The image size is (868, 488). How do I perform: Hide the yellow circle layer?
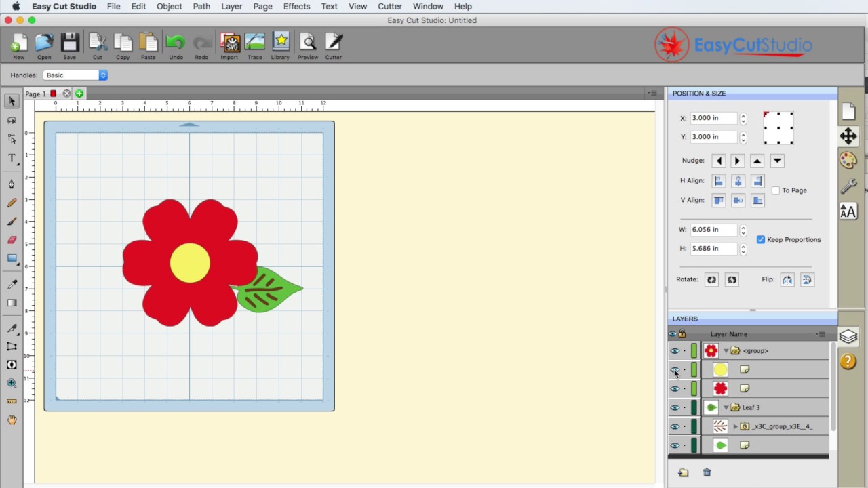point(675,370)
